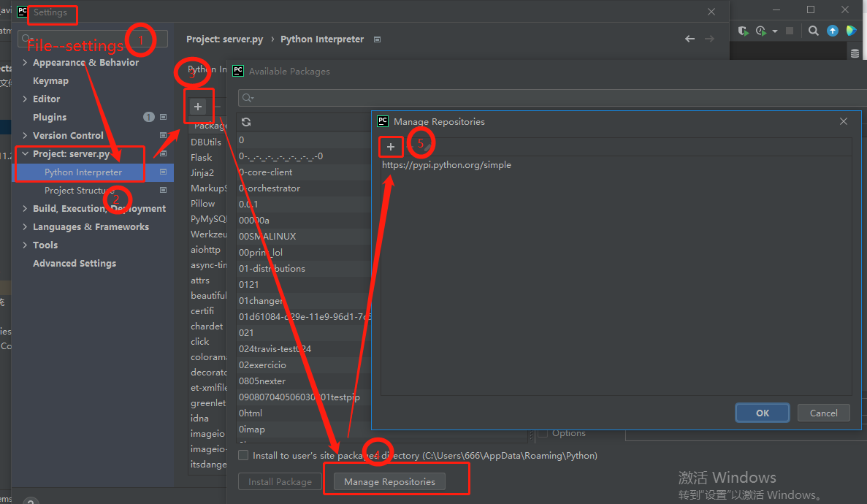Select installed package DBUtils
The image size is (867, 504).
tap(206, 142)
